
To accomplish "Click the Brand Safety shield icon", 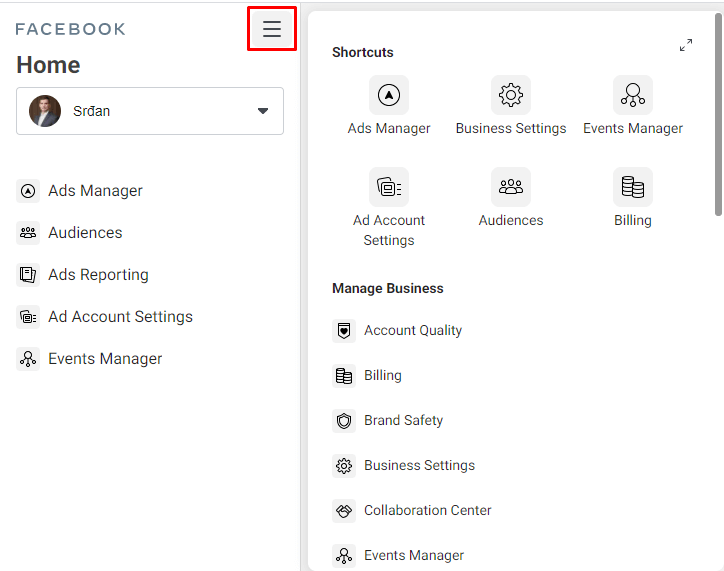I will [x=344, y=421].
